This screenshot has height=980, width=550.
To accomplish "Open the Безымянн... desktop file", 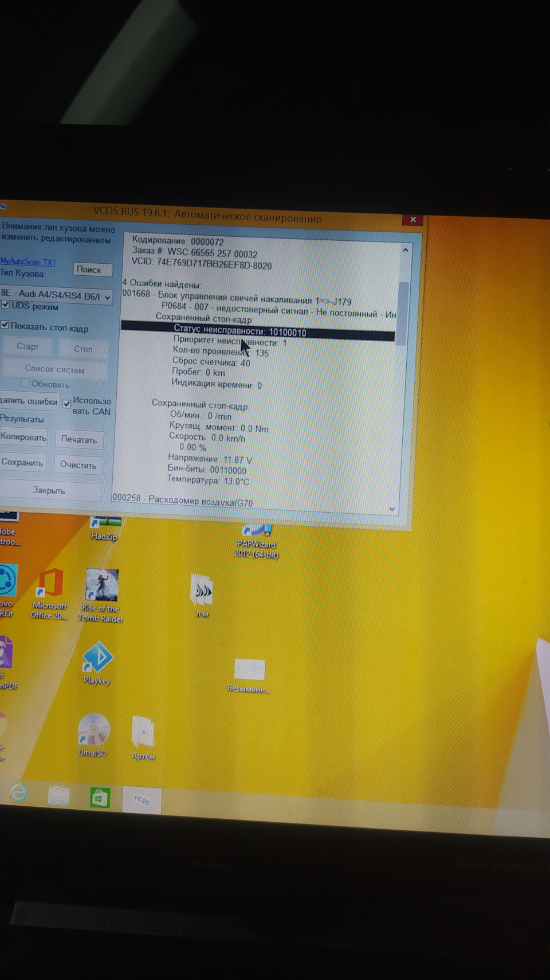I will tap(249, 676).
